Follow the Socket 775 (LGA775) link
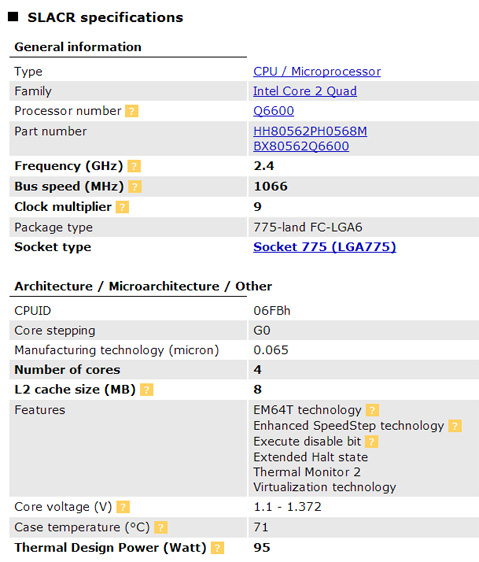Viewport: 479px width, 562px height. click(324, 247)
